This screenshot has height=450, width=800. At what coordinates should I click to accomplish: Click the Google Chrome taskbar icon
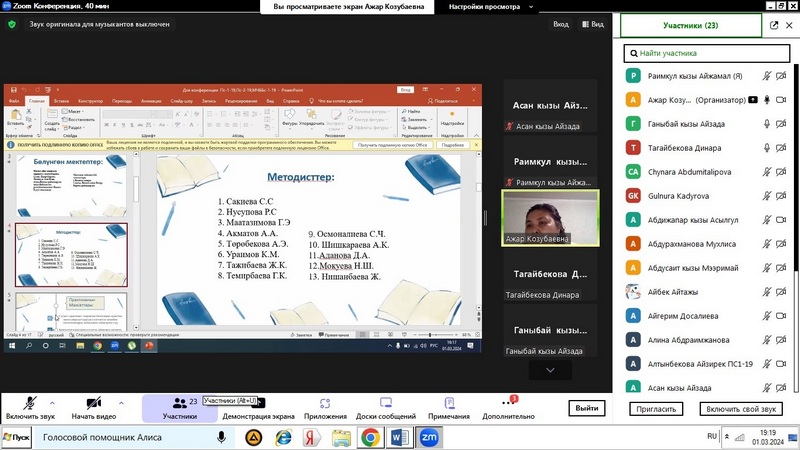(x=370, y=437)
